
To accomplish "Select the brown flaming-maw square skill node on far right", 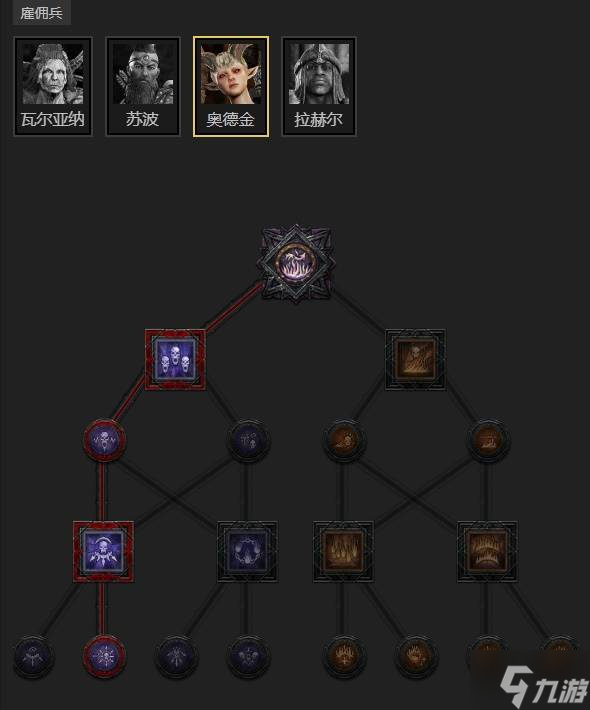I will 487,552.
